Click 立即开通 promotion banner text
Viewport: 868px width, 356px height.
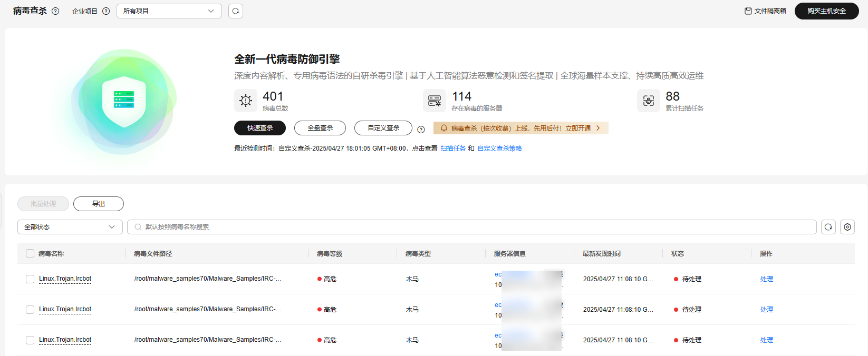pos(578,128)
